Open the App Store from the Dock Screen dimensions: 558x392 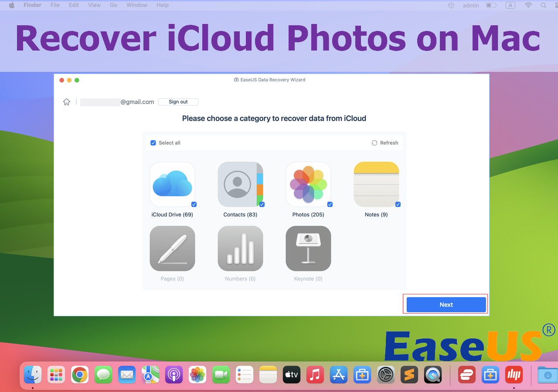pos(339,374)
